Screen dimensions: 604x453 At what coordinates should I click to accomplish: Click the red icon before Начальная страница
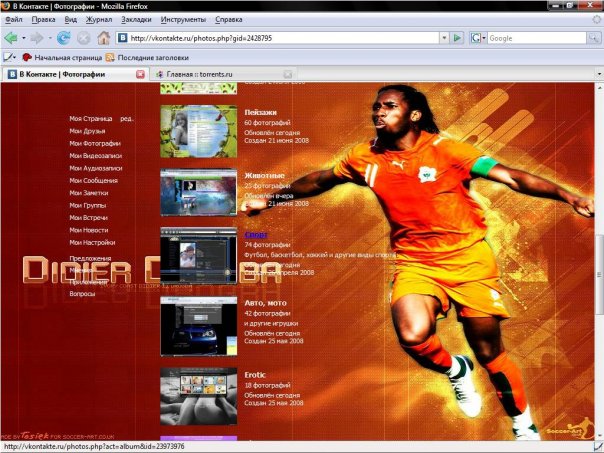pos(27,57)
